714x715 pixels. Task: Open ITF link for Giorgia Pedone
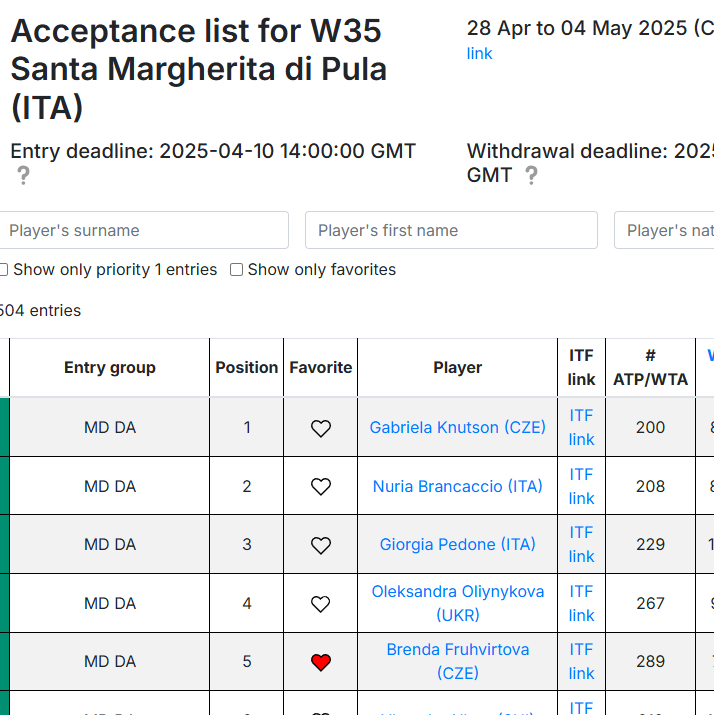(x=581, y=544)
